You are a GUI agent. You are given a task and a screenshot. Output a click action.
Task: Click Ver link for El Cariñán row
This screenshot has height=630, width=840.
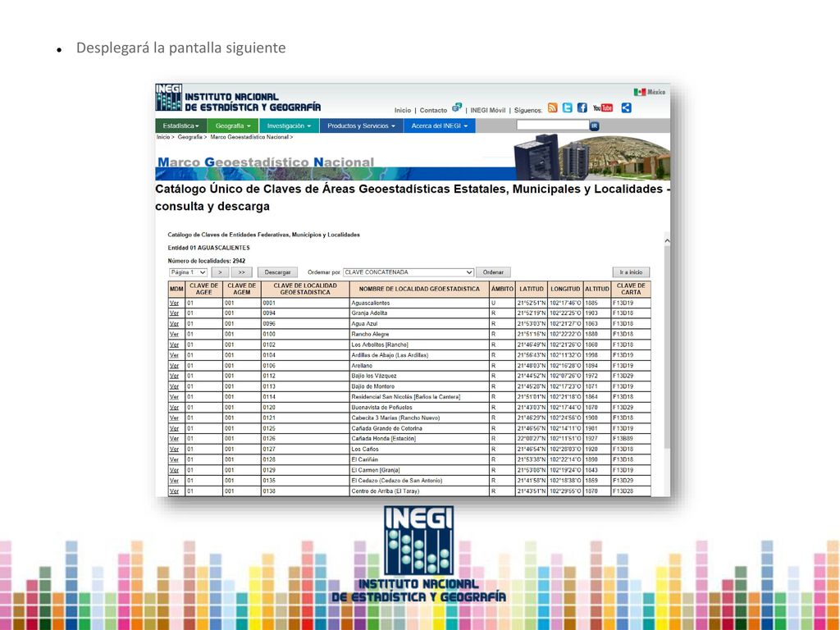pyautogui.click(x=174, y=459)
